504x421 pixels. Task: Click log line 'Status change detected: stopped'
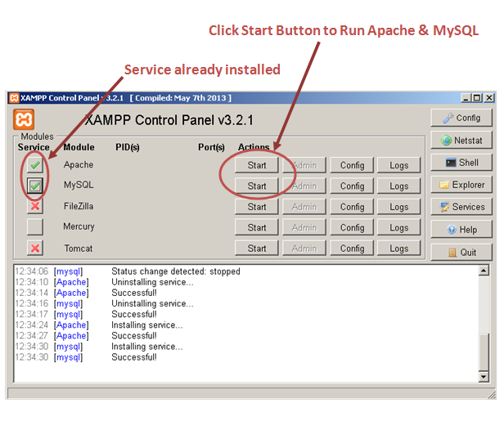[175, 271]
